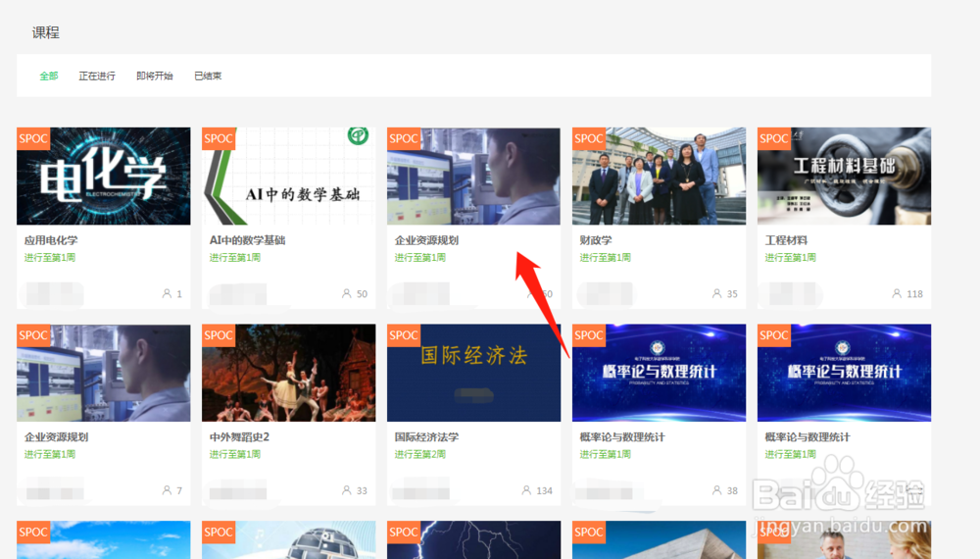This screenshot has height=559, width=980.
Task: Click the SPOC badge on AI中的数学基础 thumbnail
Action: pos(219,139)
